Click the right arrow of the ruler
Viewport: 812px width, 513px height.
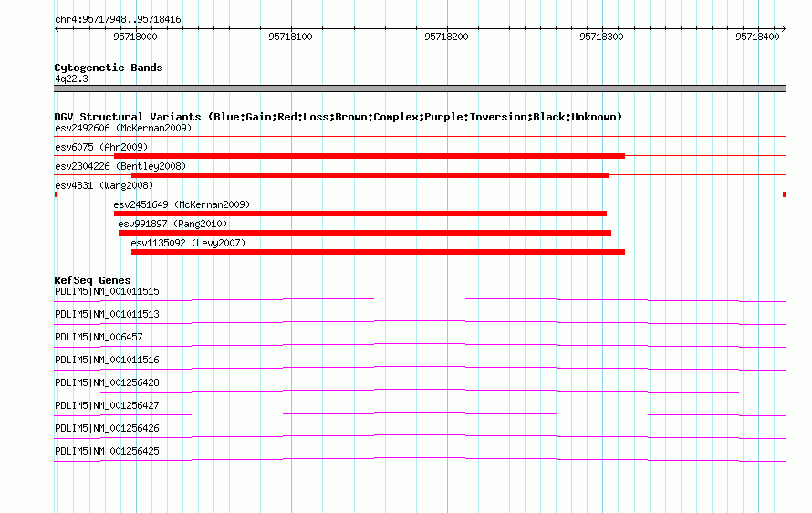point(784,29)
